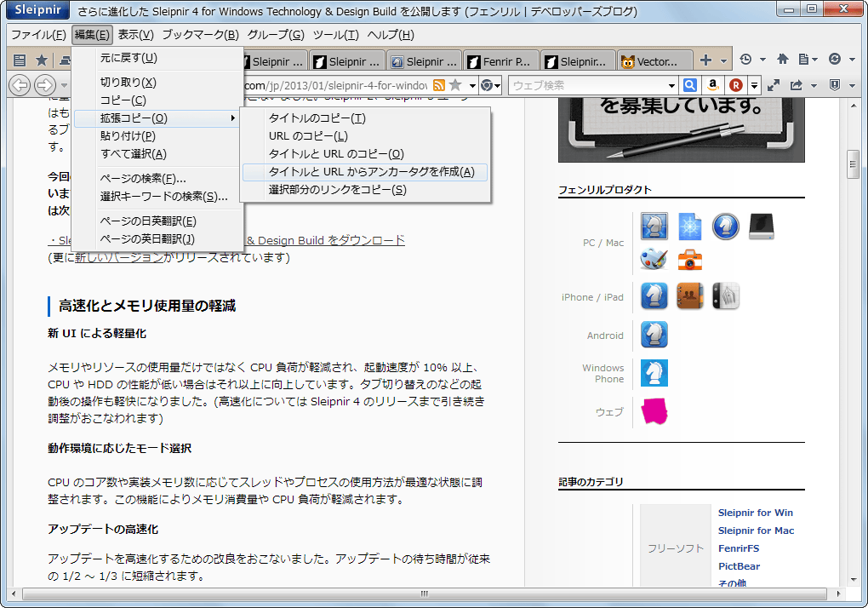Open the sketch notebook app icon

726,295
